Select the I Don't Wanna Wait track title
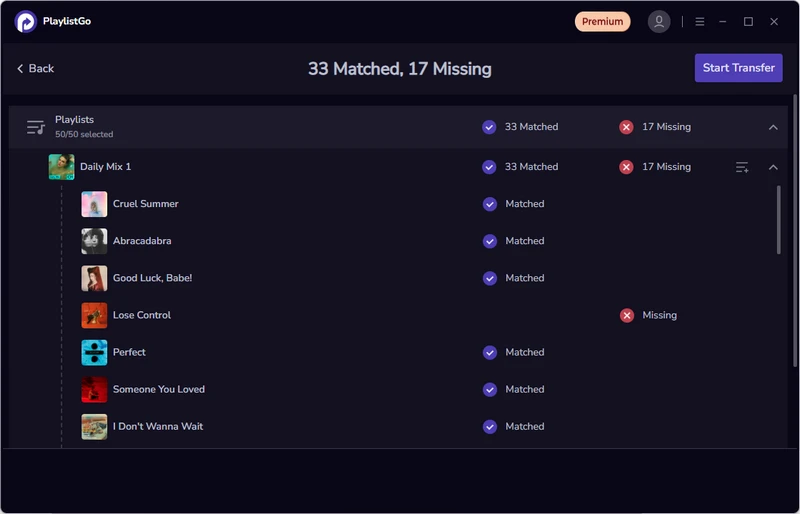This screenshot has width=800, height=514. coord(158,426)
